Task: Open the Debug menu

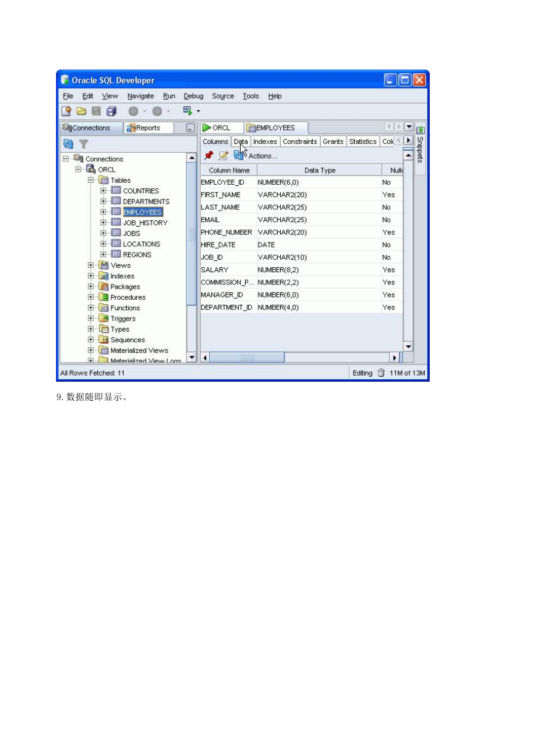Action: [193, 96]
